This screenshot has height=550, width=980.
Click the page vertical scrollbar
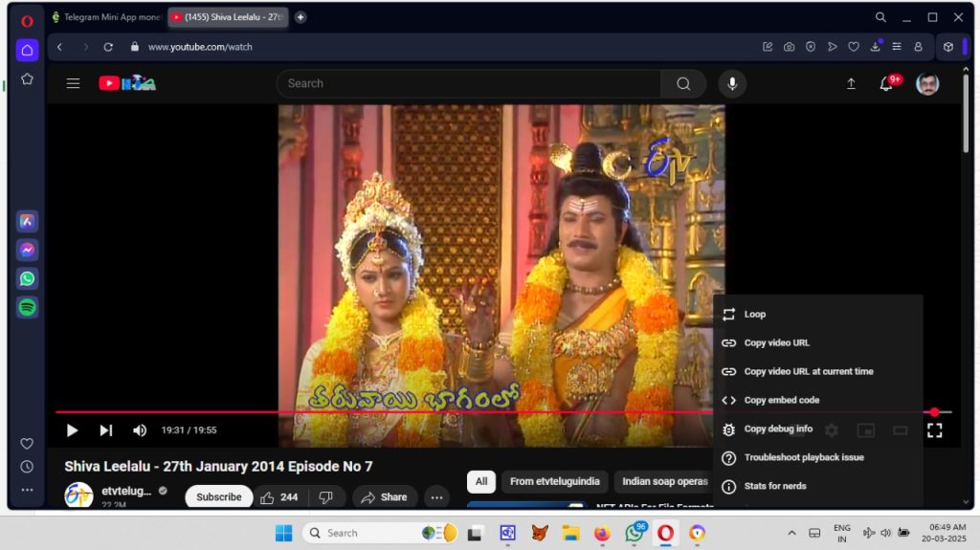(x=966, y=113)
